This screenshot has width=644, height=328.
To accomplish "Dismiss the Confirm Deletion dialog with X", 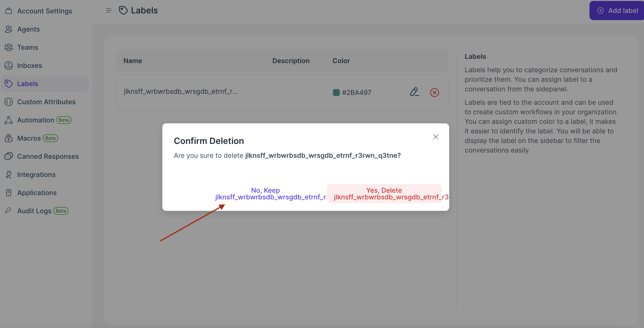I will (x=436, y=137).
